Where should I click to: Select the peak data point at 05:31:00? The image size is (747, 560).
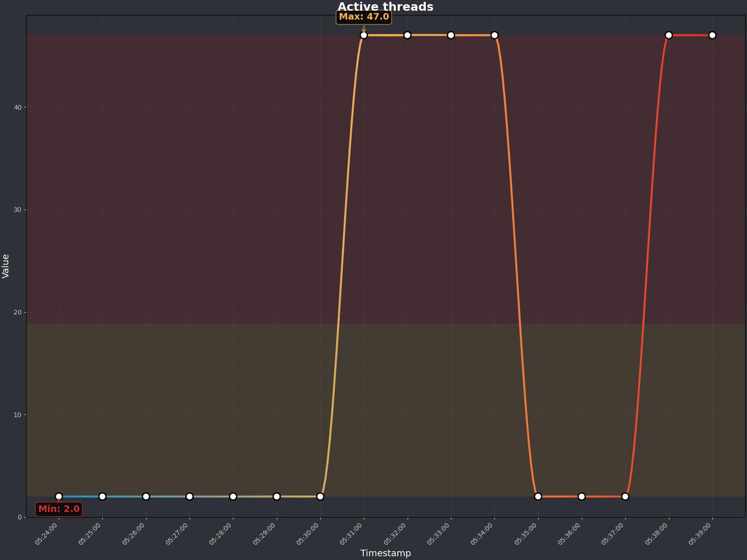pyautogui.click(x=364, y=35)
